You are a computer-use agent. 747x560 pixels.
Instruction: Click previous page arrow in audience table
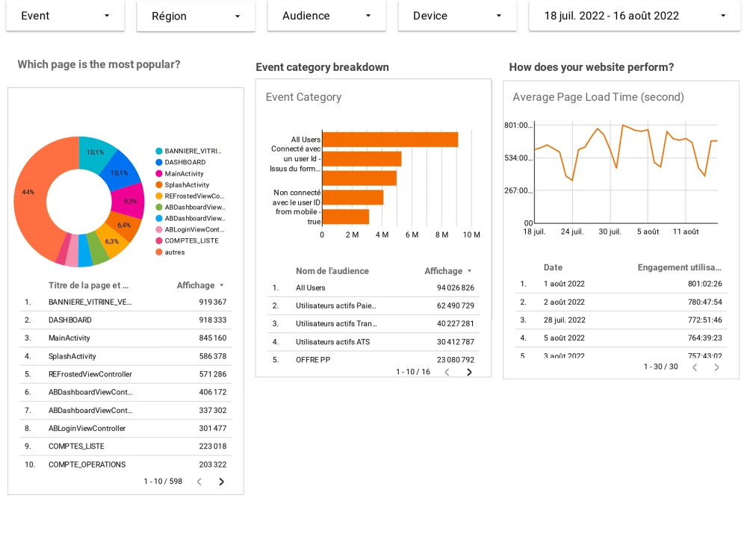[447, 371]
